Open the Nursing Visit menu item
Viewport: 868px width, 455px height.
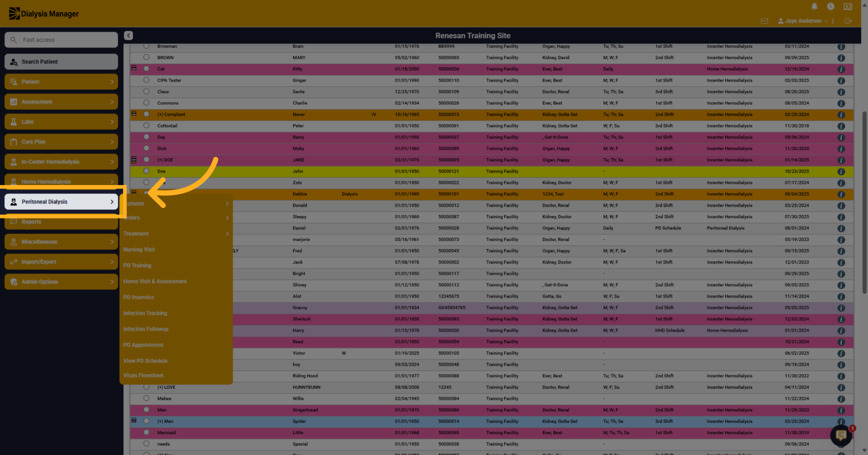pyautogui.click(x=139, y=250)
